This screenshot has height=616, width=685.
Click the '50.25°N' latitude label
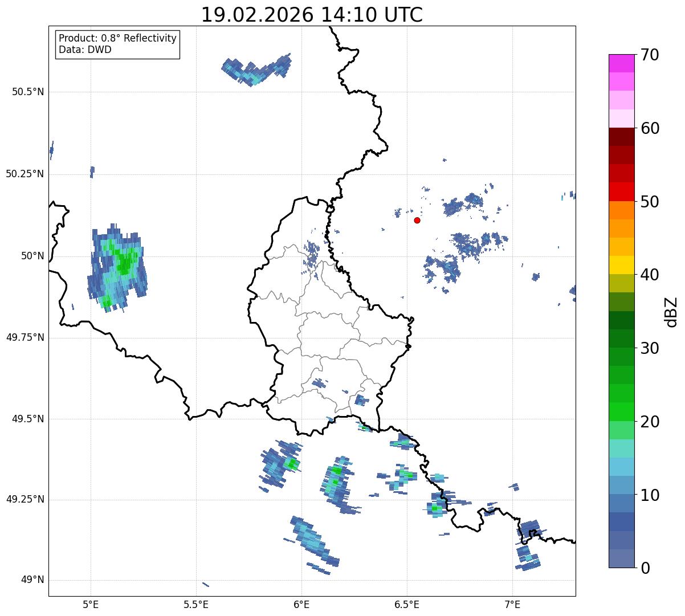click(x=25, y=174)
